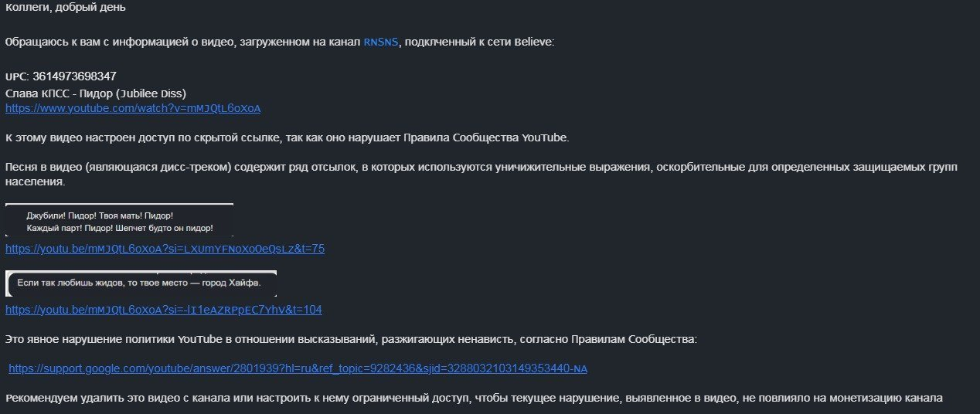Click the UPC number 3614973698347
Screen dimensions: 980x414
click(75, 76)
